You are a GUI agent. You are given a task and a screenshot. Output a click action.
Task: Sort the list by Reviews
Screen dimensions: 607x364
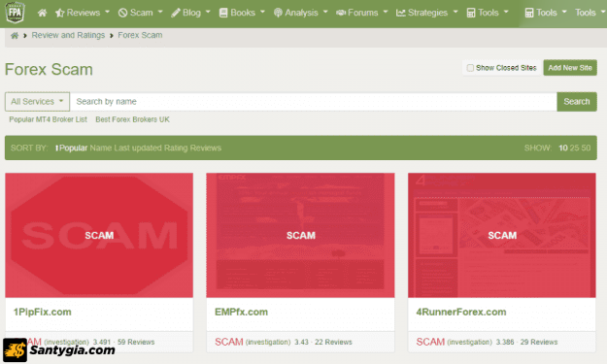coord(205,148)
